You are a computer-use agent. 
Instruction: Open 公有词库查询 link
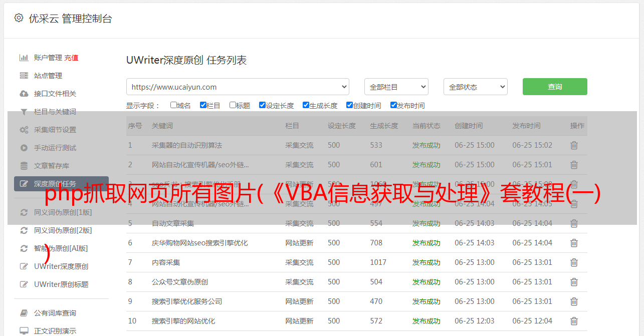55,313
